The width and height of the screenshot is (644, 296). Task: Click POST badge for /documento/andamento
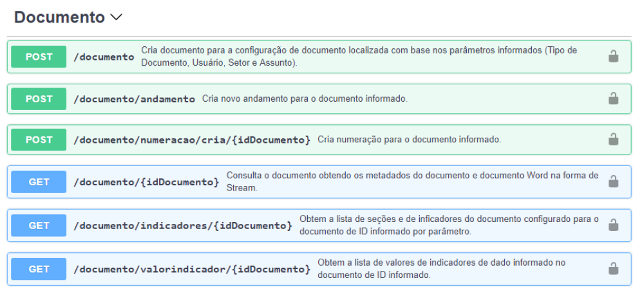[39, 98]
